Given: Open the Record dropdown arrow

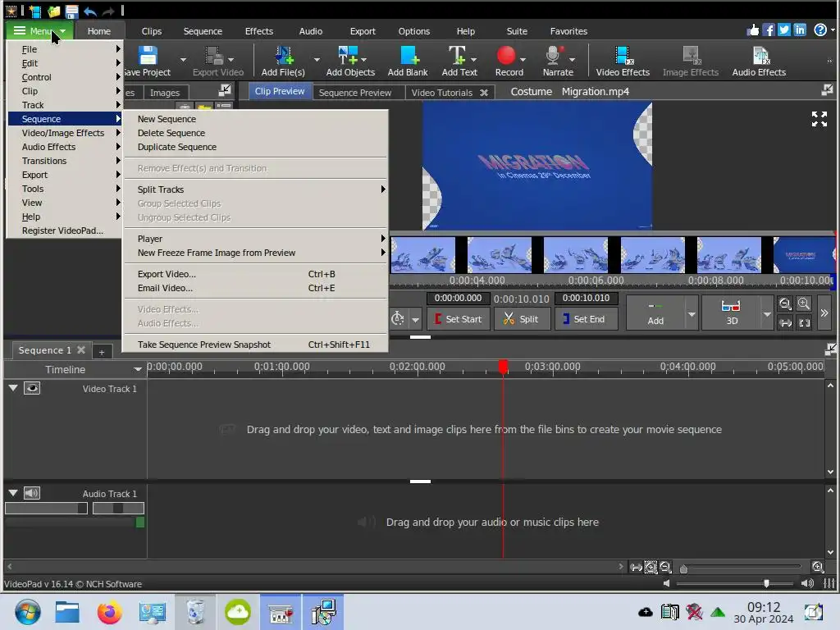Looking at the screenshot, I should click(523, 59).
